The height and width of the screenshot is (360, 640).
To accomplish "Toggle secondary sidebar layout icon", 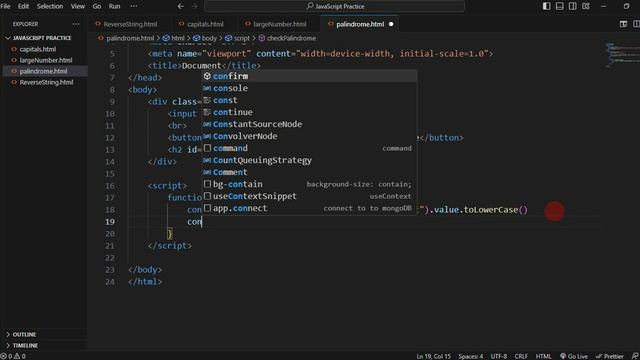I will (x=573, y=6).
